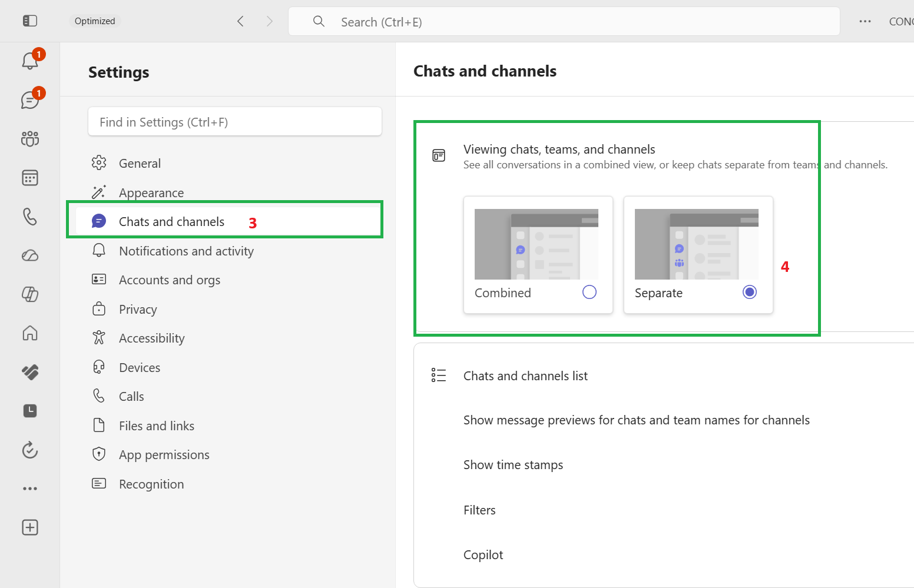This screenshot has height=588, width=914.
Task: Open the top bar more options ellipsis
Action: point(865,21)
